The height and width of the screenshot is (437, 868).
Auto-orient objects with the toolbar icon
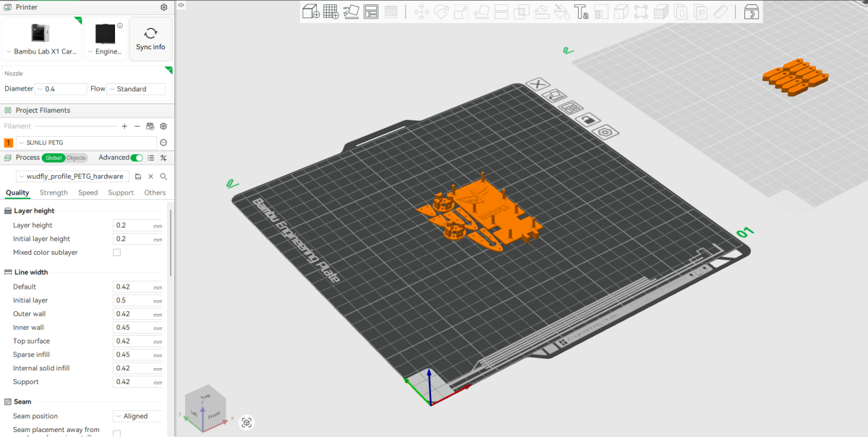(351, 12)
